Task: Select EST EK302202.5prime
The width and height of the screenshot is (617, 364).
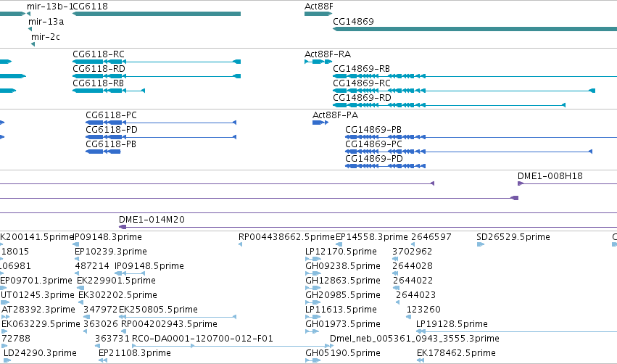Action: (x=117, y=295)
